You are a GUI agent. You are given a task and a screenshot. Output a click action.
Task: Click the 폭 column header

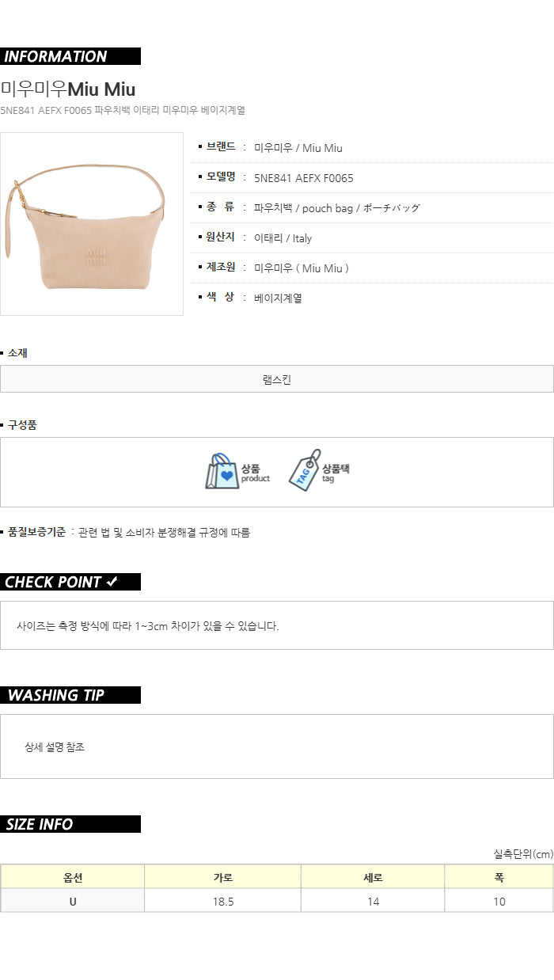pyautogui.click(x=499, y=877)
